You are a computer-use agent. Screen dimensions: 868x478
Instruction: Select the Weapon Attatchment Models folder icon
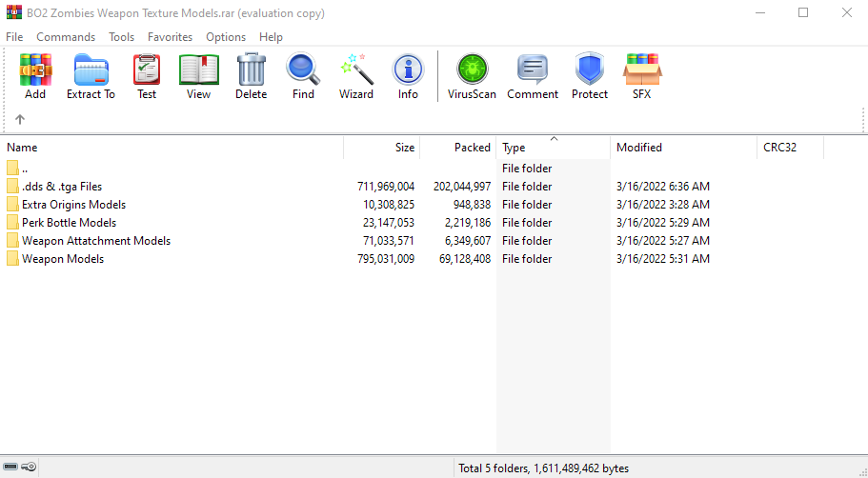pos(12,241)
